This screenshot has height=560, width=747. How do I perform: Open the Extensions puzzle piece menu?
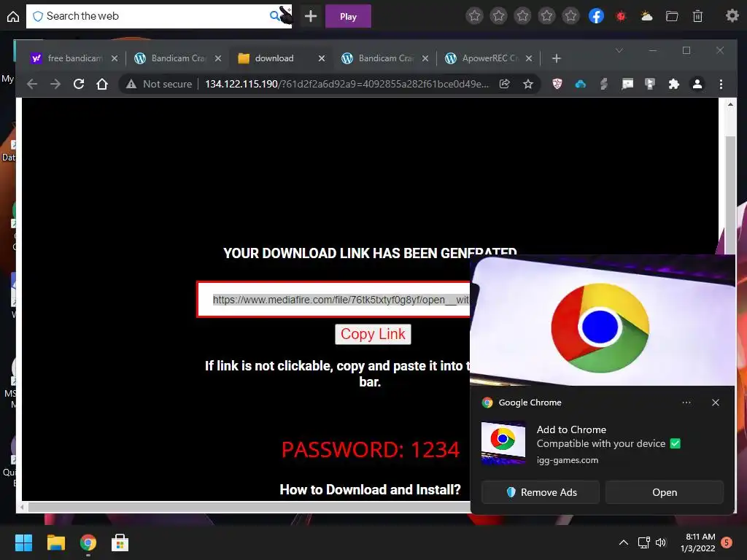673,85
